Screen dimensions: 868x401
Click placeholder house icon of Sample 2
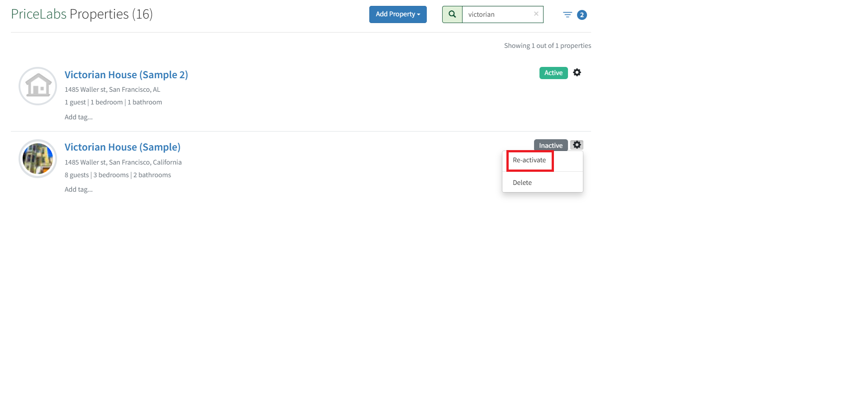coord(38,86)
